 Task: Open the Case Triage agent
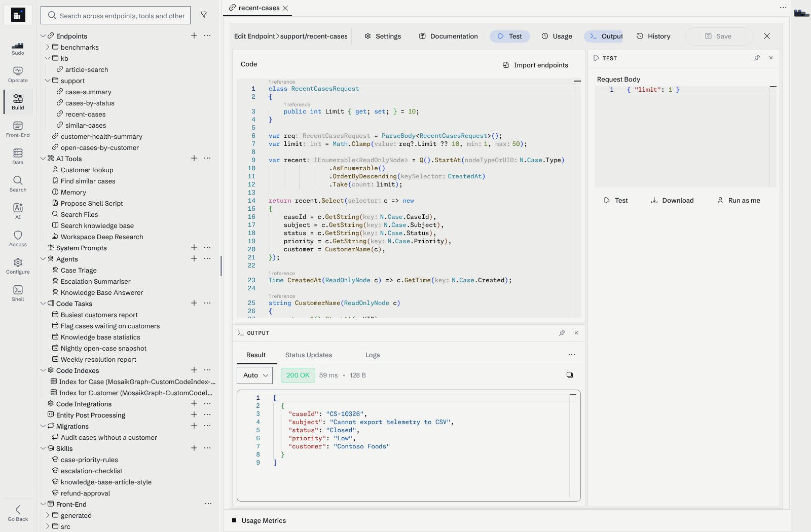coord(79,270)
